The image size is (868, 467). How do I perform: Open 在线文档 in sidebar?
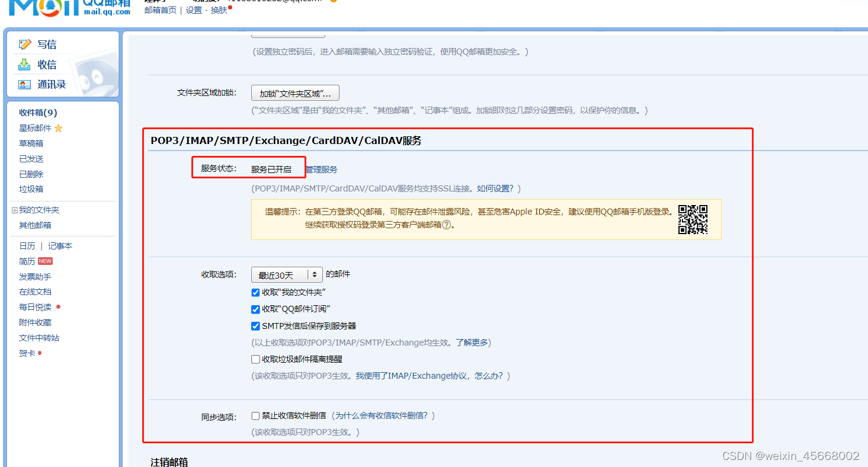click(35, 292)
